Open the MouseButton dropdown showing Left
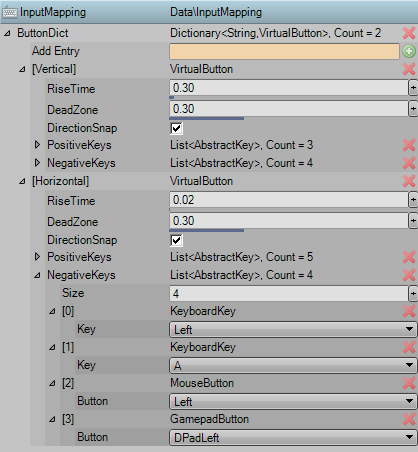 tap(293, 402)
